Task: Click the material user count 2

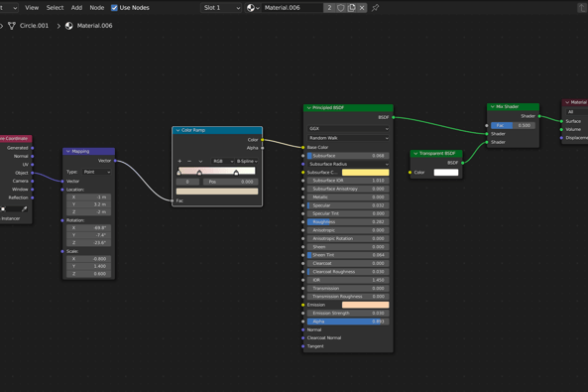Action: click(329, 8)
